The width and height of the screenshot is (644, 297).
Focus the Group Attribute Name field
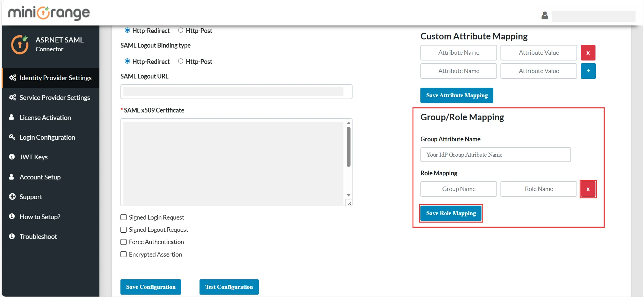click(495, 155)
